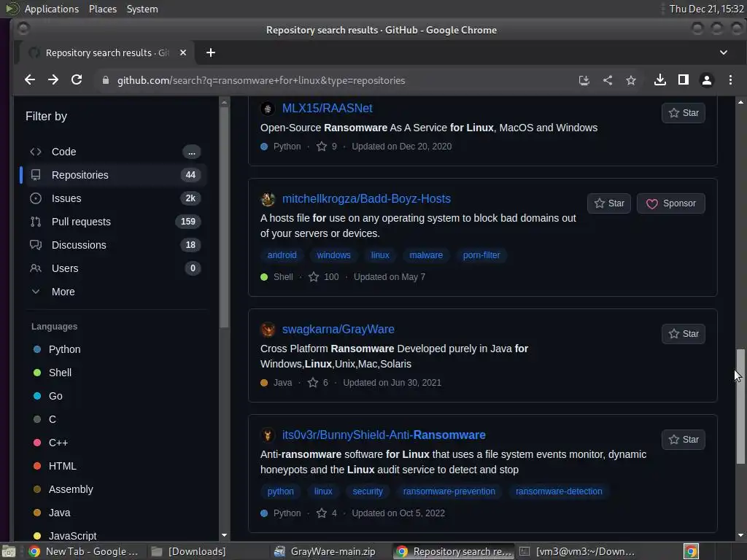Open swagkarna/GrayWare repository link
The width and height of the screenshot is (747, 560).
coord(338,329)
